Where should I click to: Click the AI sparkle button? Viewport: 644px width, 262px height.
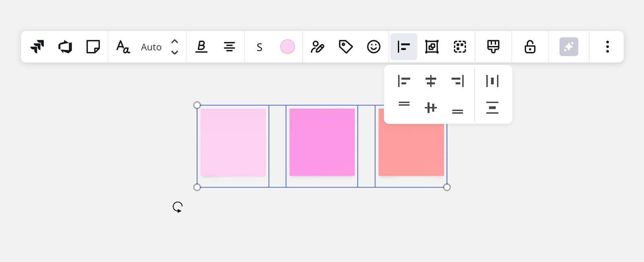click(x=568, y=47)
